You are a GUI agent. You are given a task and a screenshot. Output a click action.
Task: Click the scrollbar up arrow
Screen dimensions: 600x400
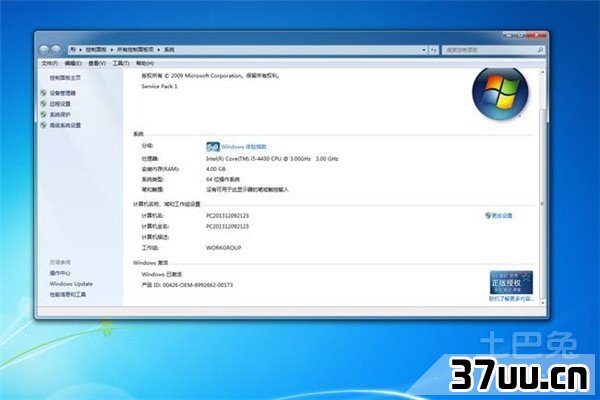pos(542,72)
